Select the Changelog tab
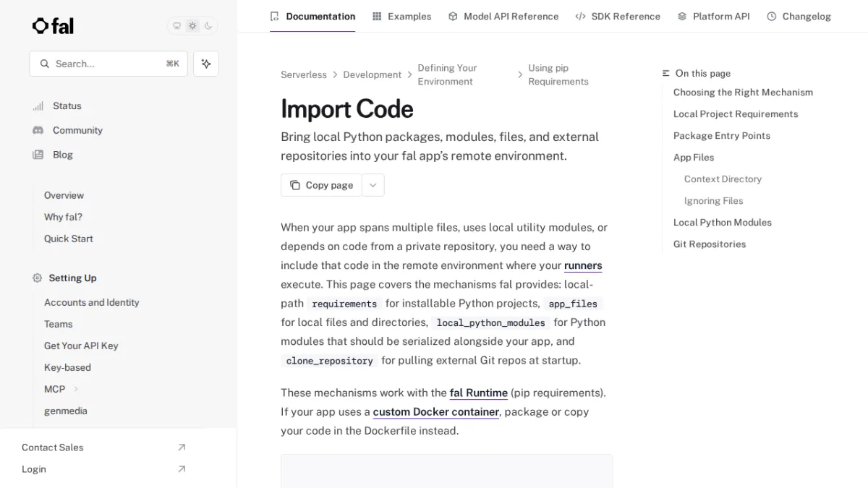 click(799, 16)
